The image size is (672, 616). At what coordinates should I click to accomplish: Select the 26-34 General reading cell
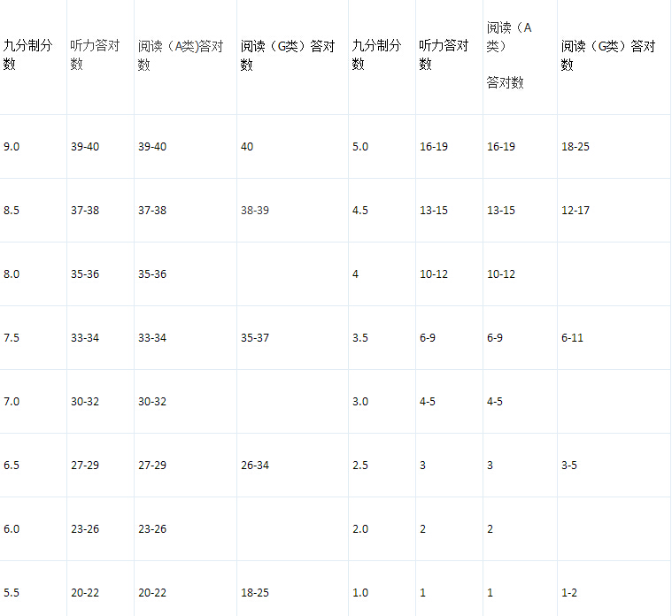pyautogui.click(x=255, y=466)
